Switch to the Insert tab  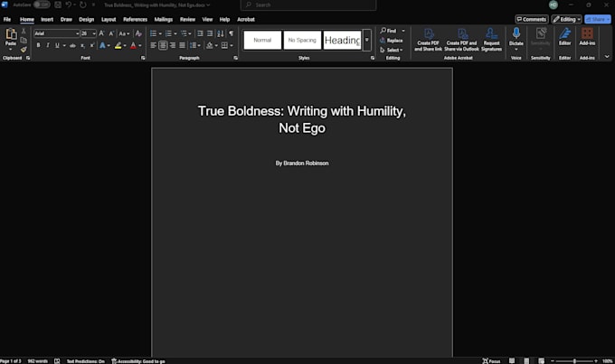click(47, 19)
